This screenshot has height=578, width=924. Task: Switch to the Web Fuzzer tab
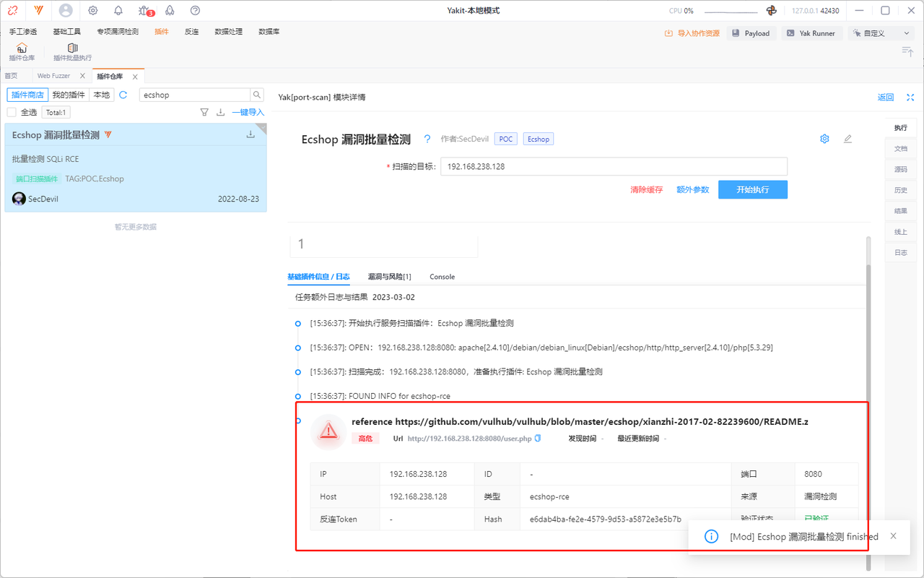(x=54, y=76)
